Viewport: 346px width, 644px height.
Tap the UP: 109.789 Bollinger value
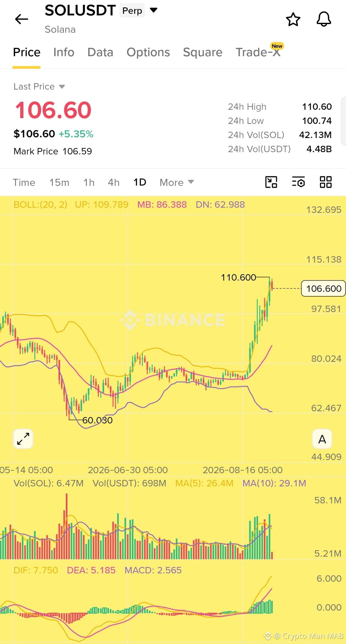101,205
